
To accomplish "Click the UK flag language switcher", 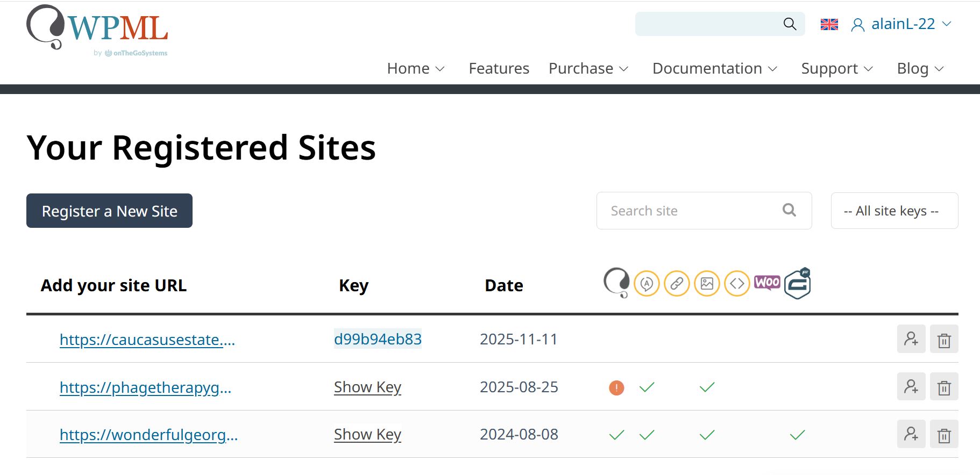I will pyautogui.click(x=829, y=24).
